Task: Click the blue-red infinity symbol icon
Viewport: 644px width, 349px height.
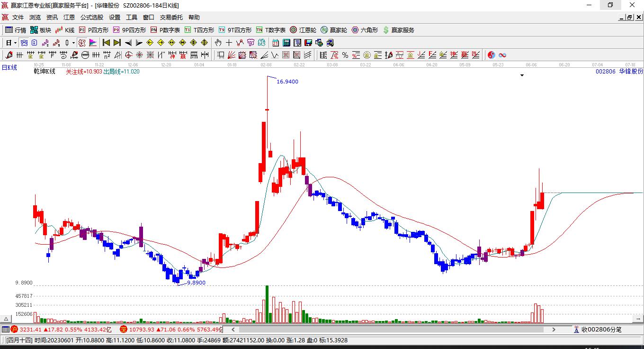Action: 502,55
